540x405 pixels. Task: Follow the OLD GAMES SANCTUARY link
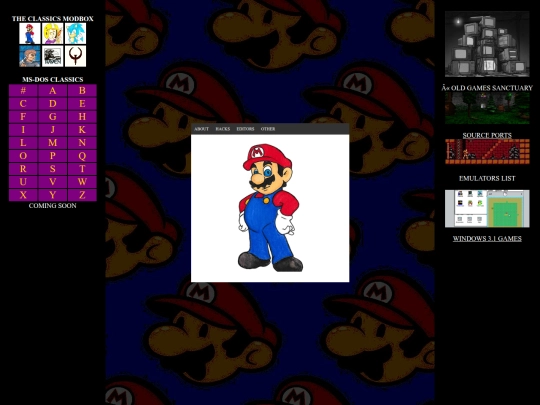(x=487, y=88)
